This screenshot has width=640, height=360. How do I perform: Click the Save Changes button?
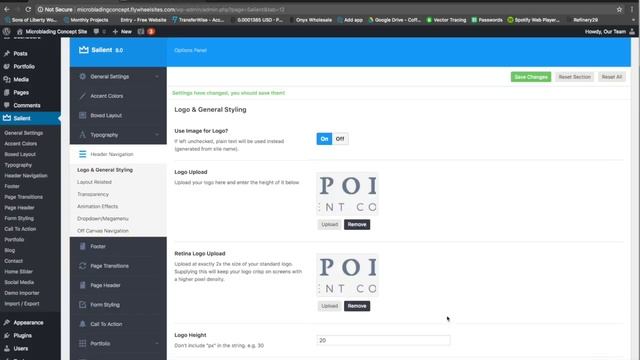pyautogui.click(x=531, y=77)
